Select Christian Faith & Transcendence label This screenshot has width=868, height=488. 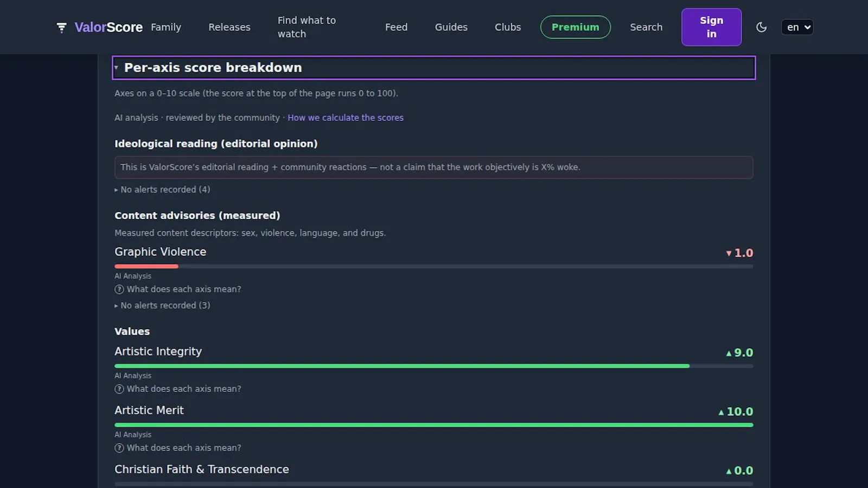coord(202,470)
